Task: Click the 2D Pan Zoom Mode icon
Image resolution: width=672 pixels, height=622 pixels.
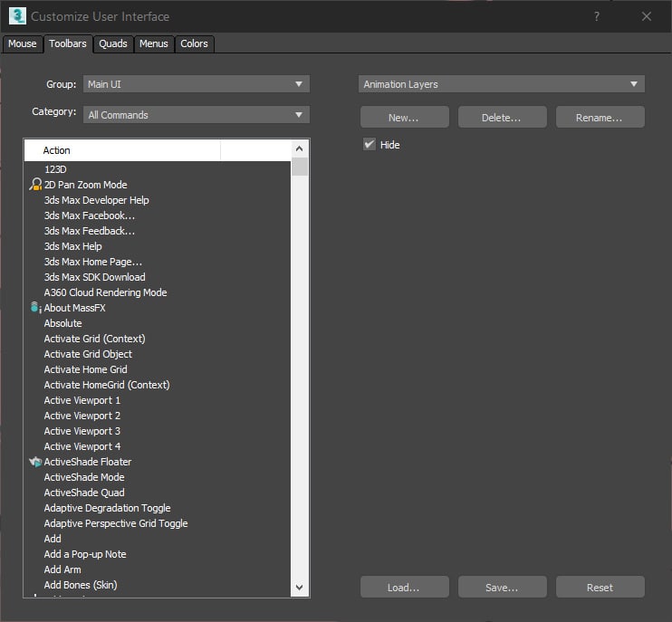Action: pyautogui.click(x=35, y=185)
